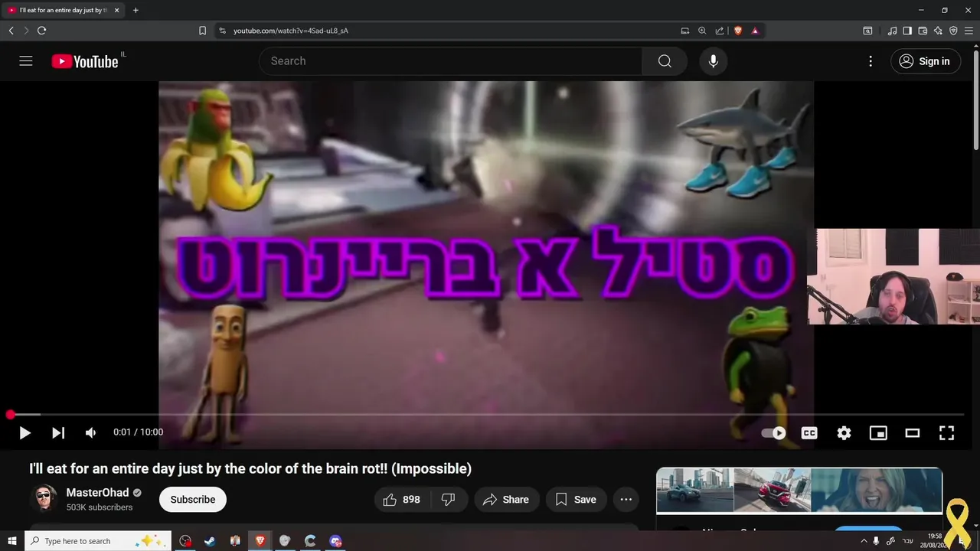
Task: Enable theater mode
Action: pos(913,432)
